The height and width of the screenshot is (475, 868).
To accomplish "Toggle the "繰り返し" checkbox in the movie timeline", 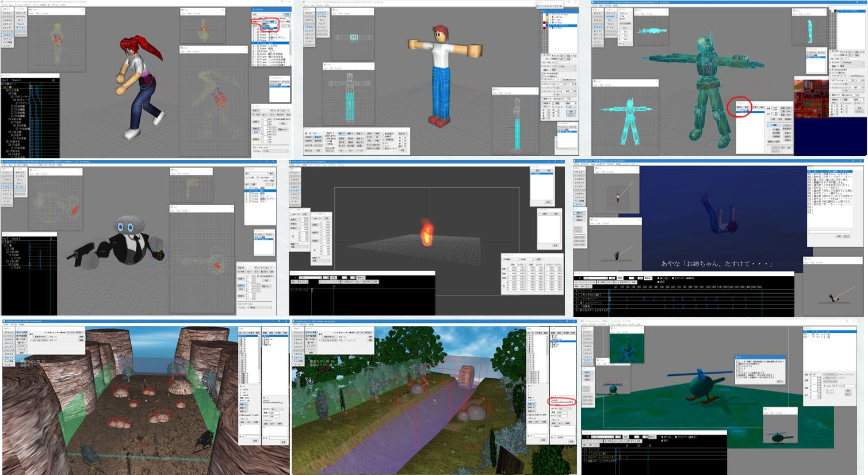I will 658,279.
